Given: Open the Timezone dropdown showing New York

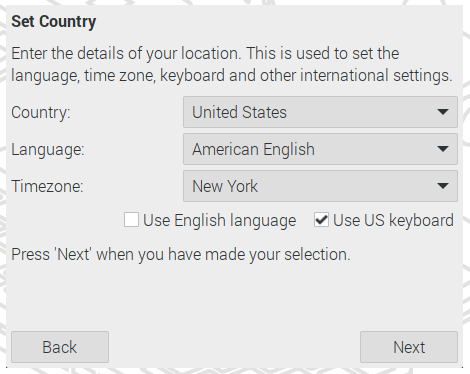Looking at the screenshot, I should (x=320, y=186).
